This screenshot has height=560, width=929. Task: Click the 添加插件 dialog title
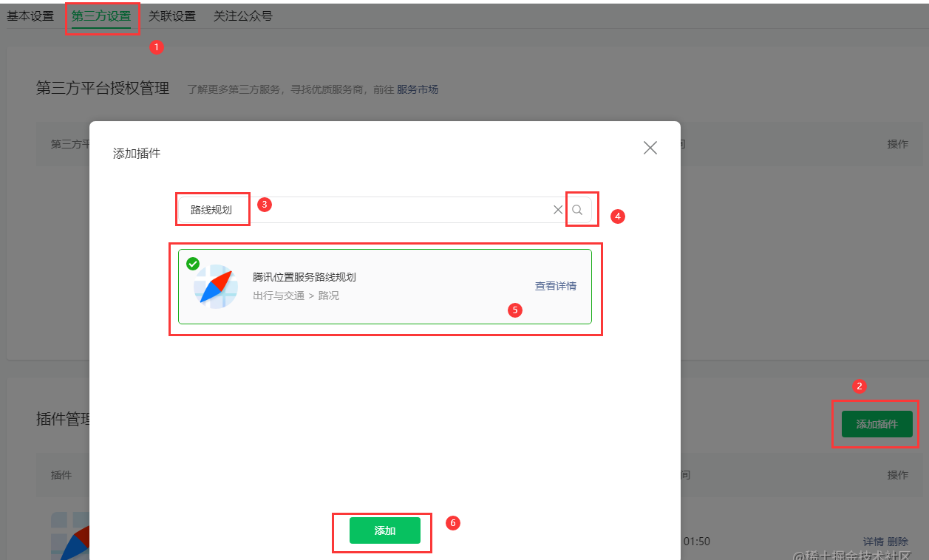(x=137, y=154)
